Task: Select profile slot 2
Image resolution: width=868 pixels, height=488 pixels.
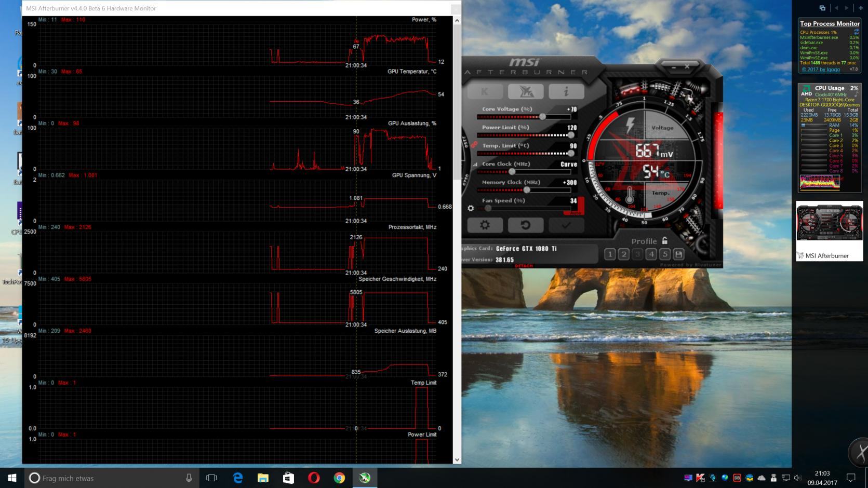Action: pyautogui.click(x=624, y=254)
